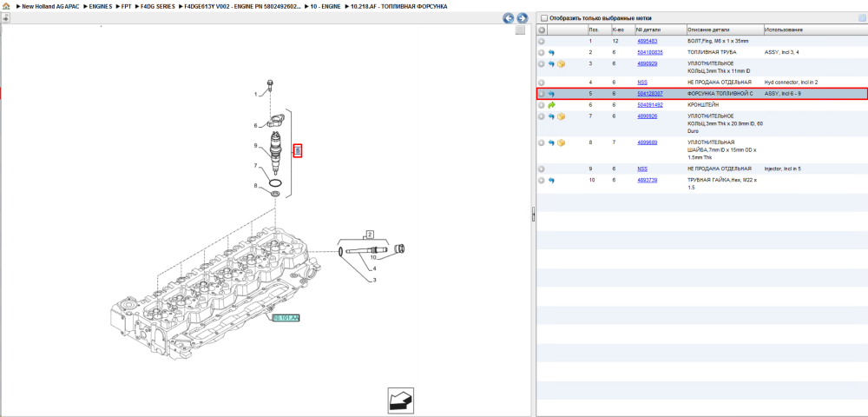Go to the home page icon
Screen dimensions: 868x417
pyautogui.click(x=6, y=6)
